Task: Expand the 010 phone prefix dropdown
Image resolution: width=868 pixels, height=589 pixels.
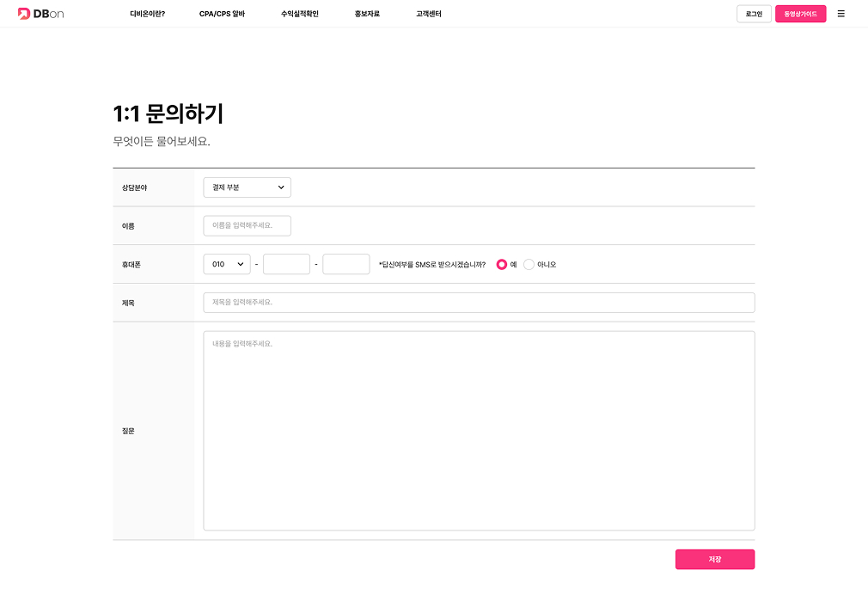Action: coord(227,264)
